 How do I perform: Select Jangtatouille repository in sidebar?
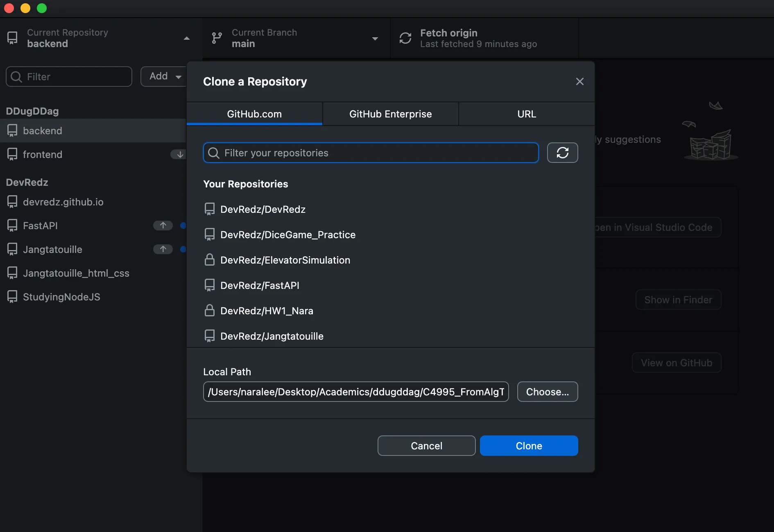click(93, 249)
